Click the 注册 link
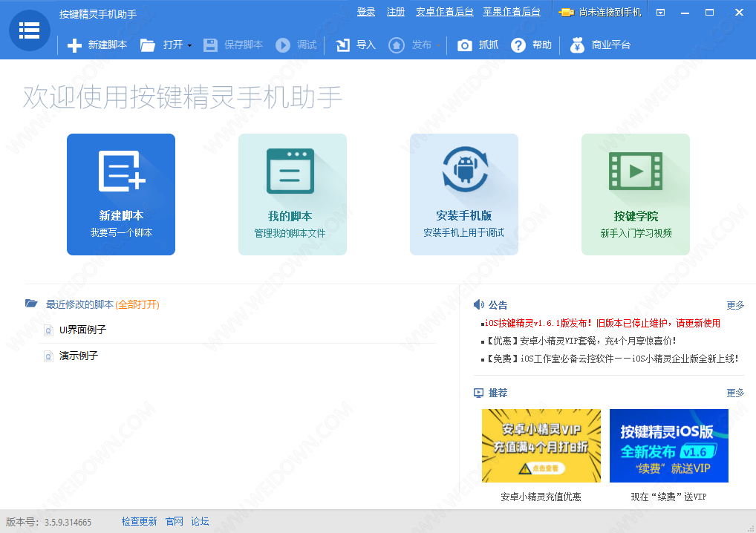Image resolution: width=756 pixels, height=533 pixels. 396,12
